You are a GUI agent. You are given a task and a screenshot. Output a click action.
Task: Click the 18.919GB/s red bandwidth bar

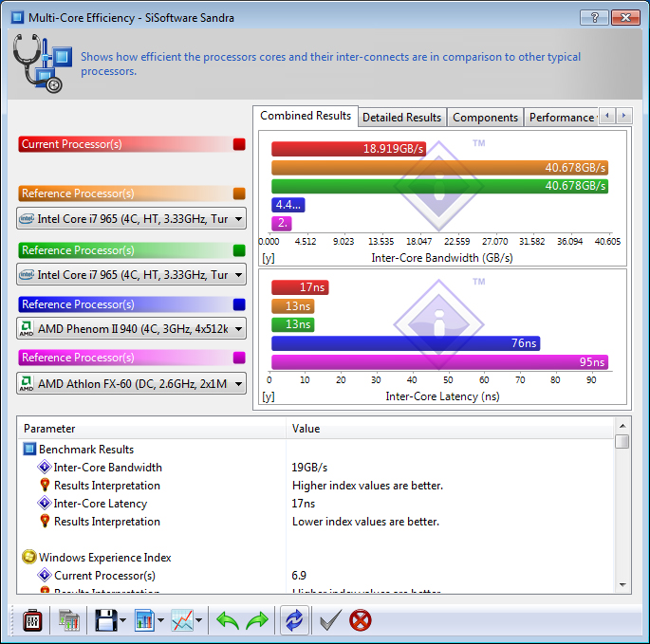click(x=348, y=149)
